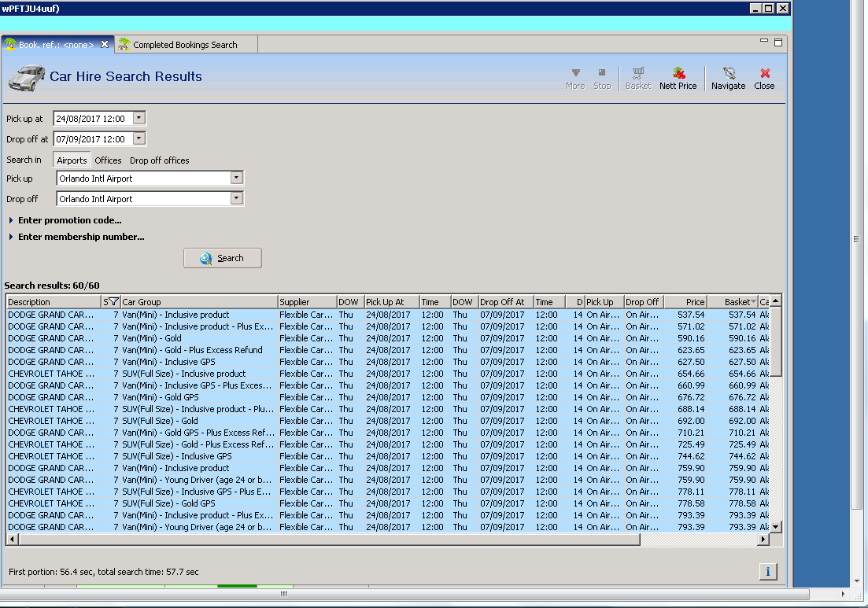Open the Drop off location dropdown

(236, 198)
